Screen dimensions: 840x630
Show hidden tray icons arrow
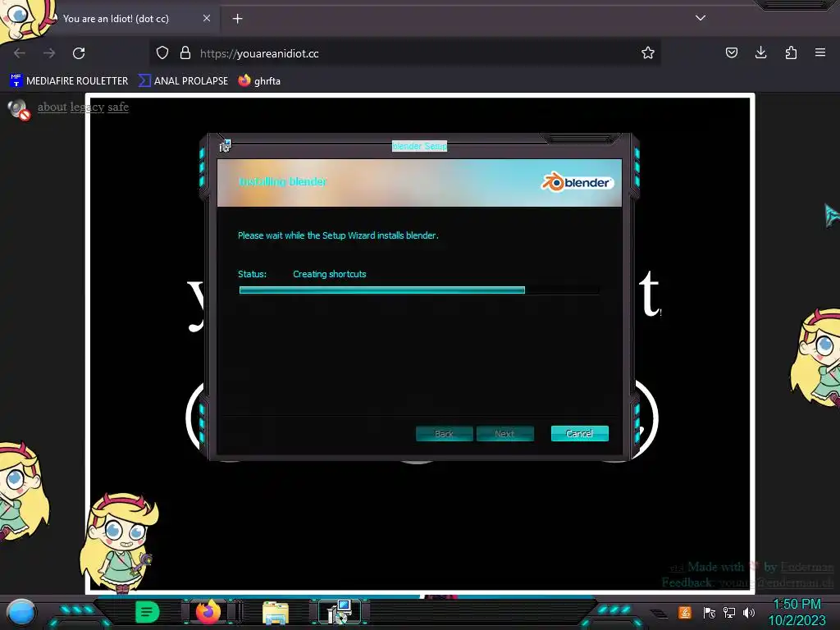660,614
